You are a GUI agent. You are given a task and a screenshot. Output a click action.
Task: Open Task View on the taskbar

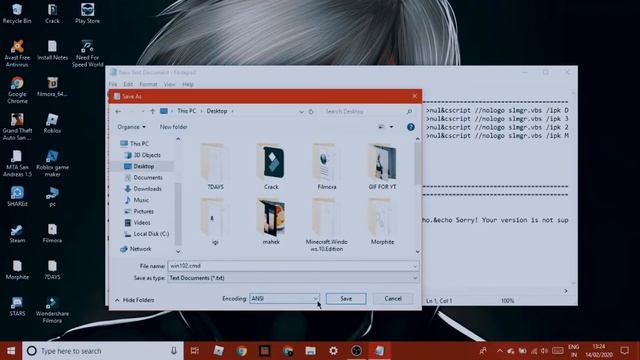tap(195, 351)
